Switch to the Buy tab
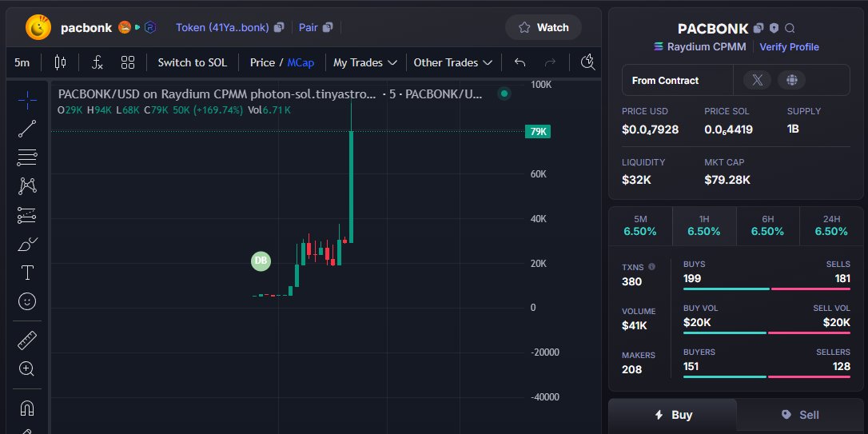The image size is (868, 434). (673, 415)
